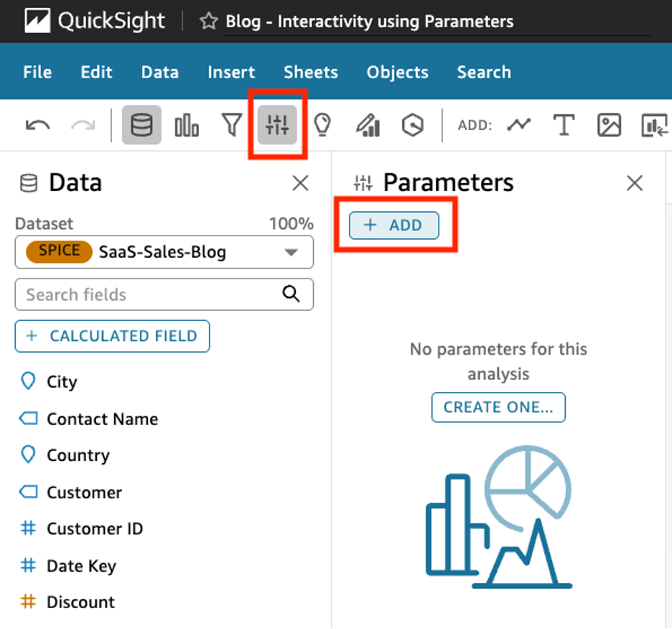Viewport: 672px width, 629px height.
Task: Toggle the Data pane database icon
Action: pos(141,125)
